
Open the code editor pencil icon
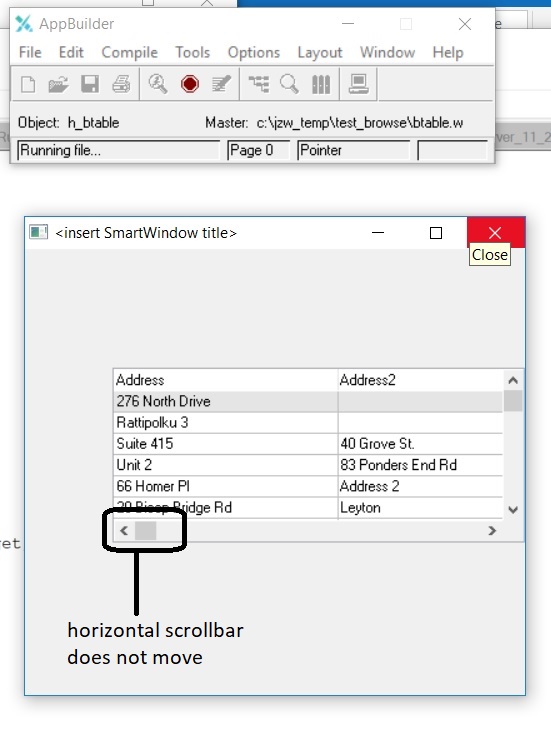pyautogui.click(x=221, y=84)
